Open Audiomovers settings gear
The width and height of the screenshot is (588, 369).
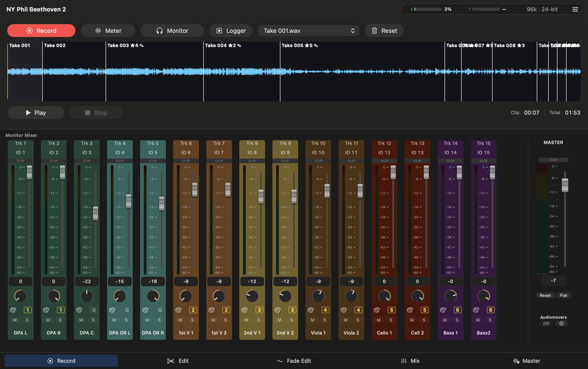pos(562,323)
